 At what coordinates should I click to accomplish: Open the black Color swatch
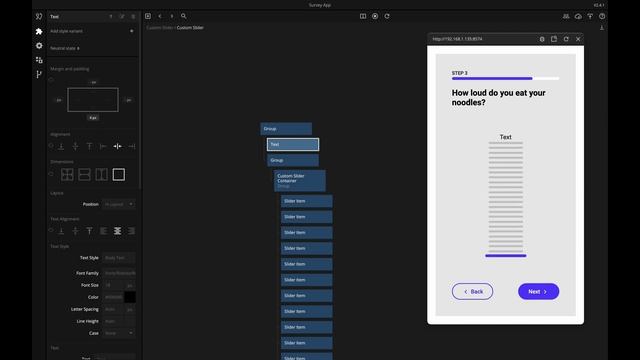130,297
